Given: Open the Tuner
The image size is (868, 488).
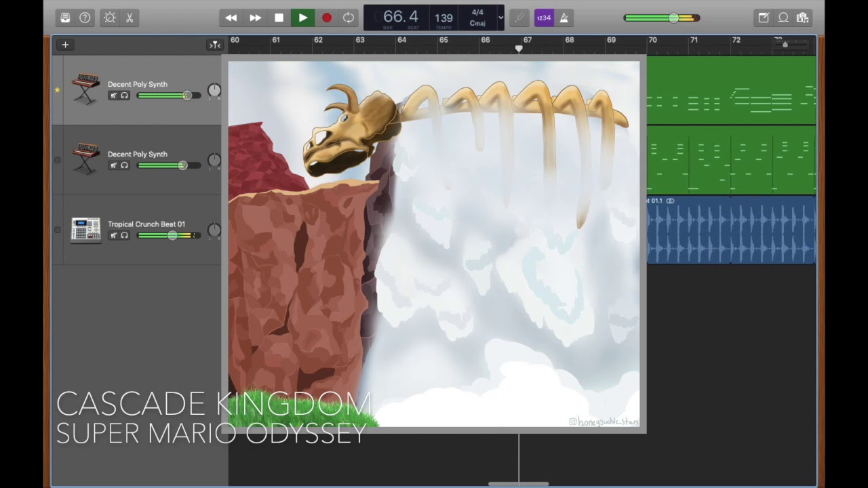Looking at the screenshot, I should [x=519, y=18].
